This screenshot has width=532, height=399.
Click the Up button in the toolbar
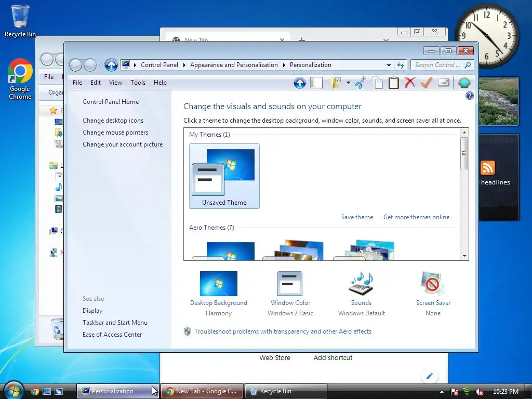[300, 83]
